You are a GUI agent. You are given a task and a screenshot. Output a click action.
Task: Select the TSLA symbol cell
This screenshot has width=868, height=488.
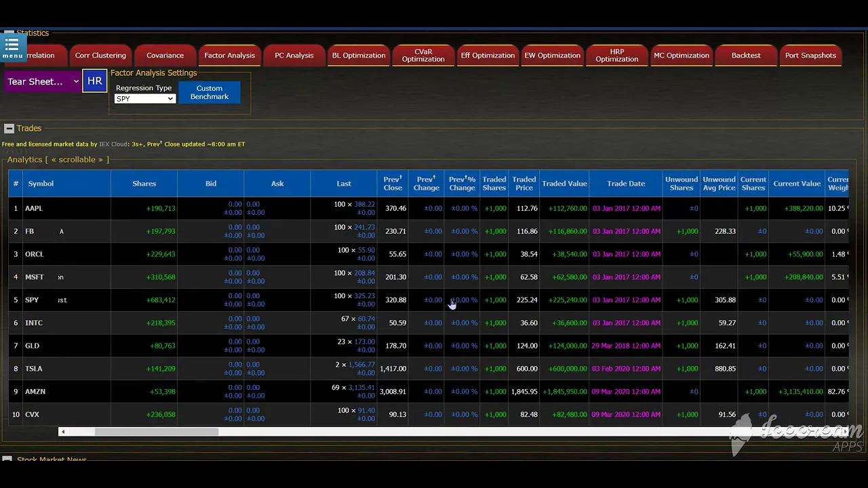[x=66, y=369]
